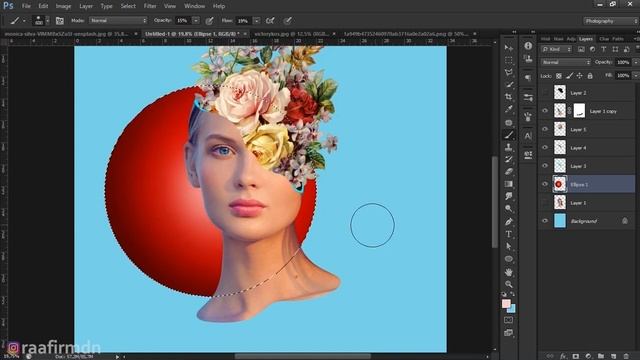This screenshot has width=640, height=360.
Task: Toggle the Brush panel button
Action: point(60,20)
